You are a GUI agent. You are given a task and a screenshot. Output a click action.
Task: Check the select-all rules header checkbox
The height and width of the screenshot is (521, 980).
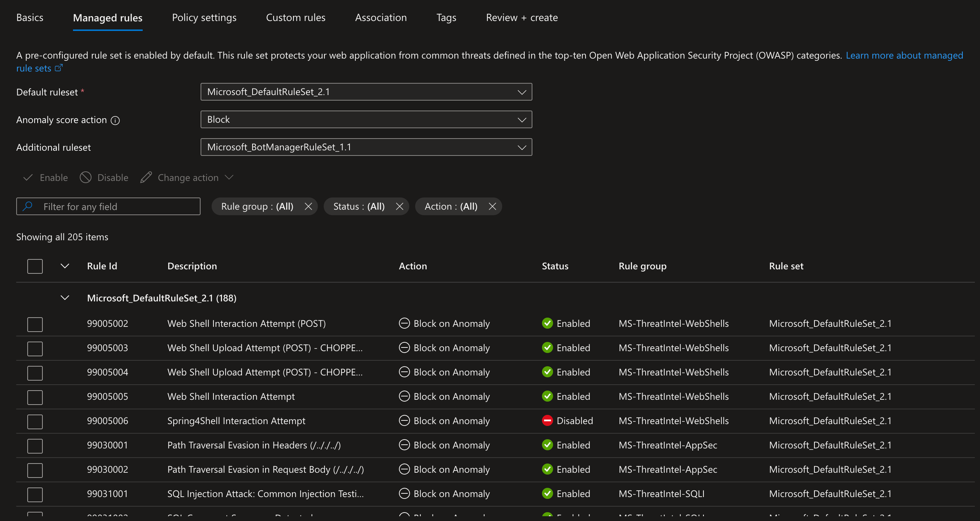35,266
